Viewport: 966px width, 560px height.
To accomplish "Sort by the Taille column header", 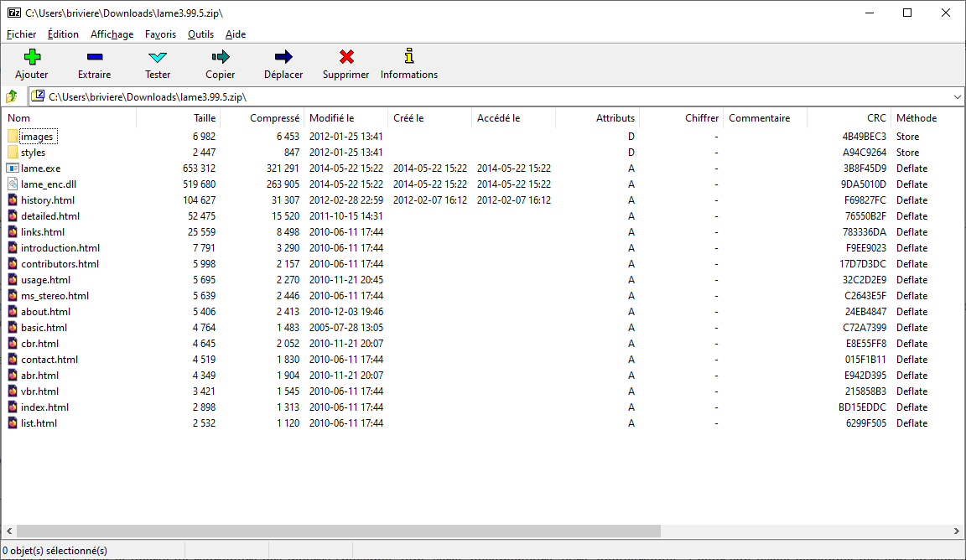I will click(x=178, y=117).
